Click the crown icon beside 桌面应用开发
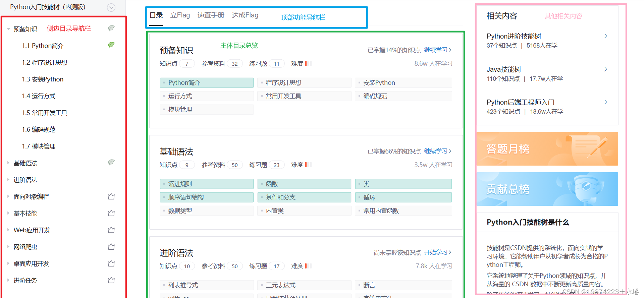This screenshot has height=298, width=644. [x=111, y=263]
